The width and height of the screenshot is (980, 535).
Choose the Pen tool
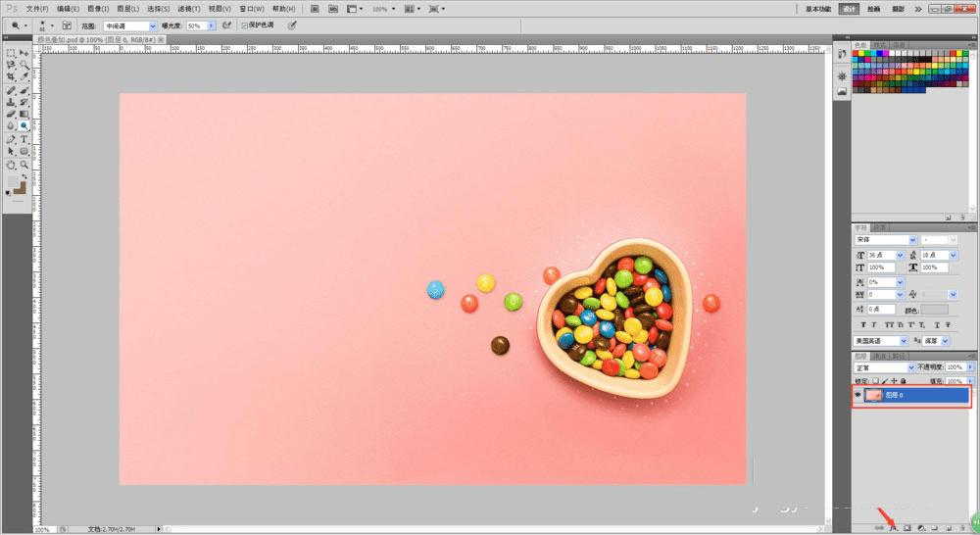tap(11, 139)
